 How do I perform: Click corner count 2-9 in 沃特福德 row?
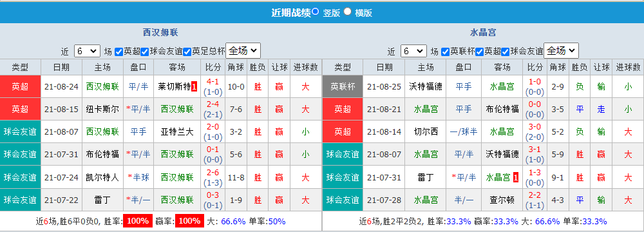tap(557, 87)
